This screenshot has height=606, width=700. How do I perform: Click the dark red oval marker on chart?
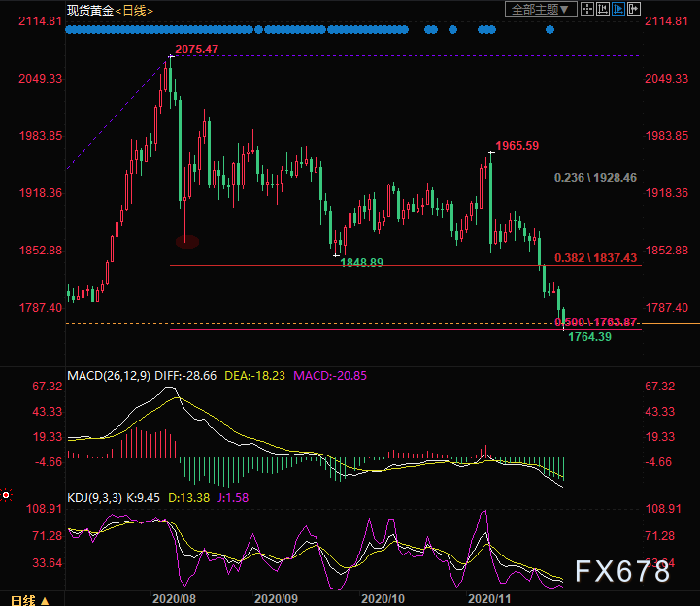click(x=186, y=241)
